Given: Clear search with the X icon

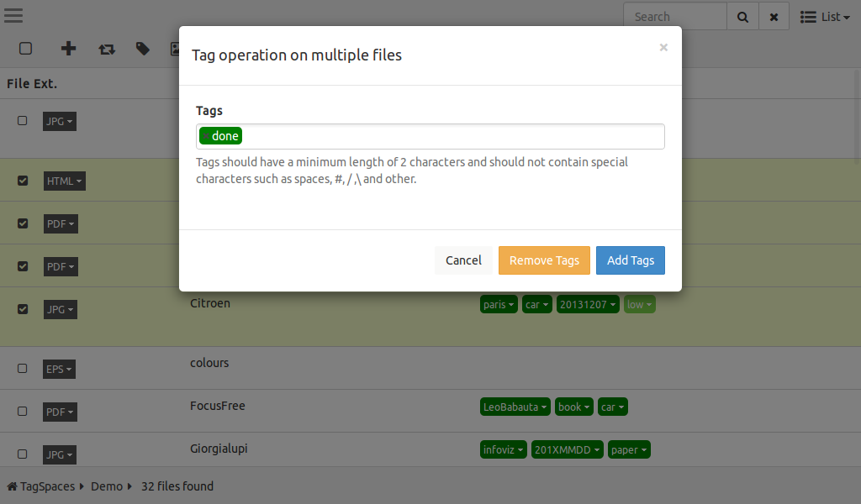Looking at the screenshot, I should (774, 17).
